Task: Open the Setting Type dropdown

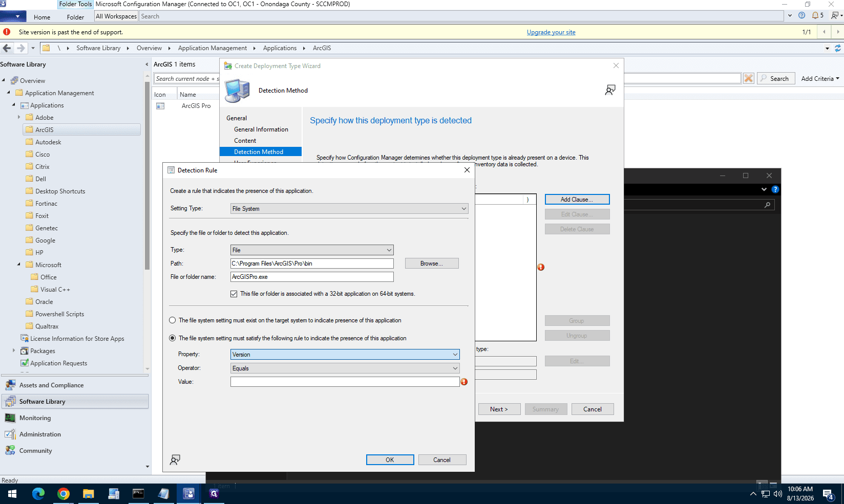Action: [349, 209]
